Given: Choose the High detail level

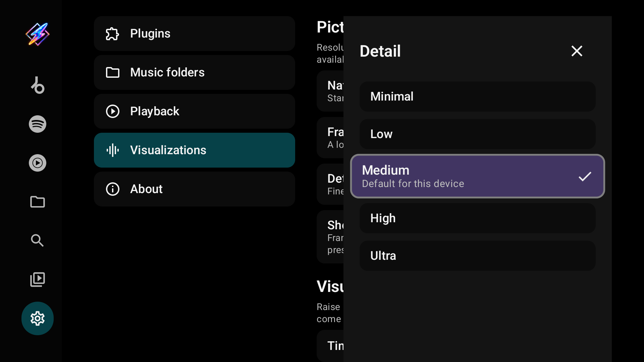Looking at the screenshot, I should tap(478, 218).
